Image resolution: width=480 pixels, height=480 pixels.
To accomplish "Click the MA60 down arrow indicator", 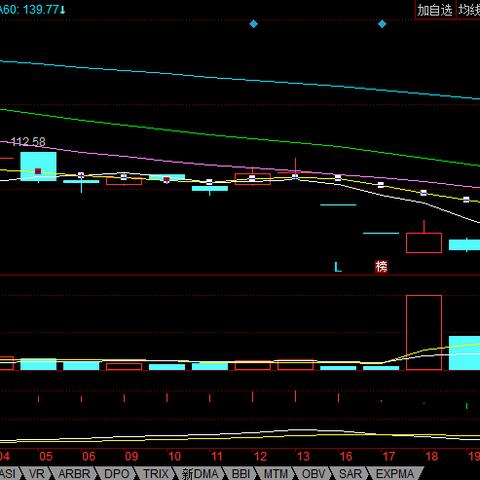I will click(63, 9).
